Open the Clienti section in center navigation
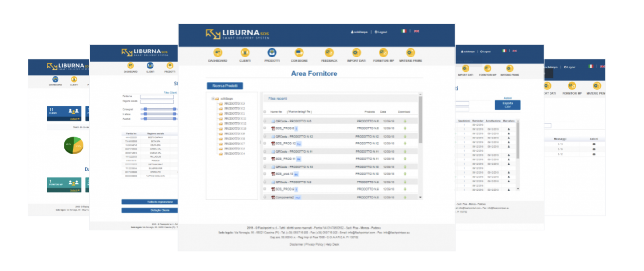Image resolution: width=644 pixels, height=271 pixels. [x=245, y=53]
